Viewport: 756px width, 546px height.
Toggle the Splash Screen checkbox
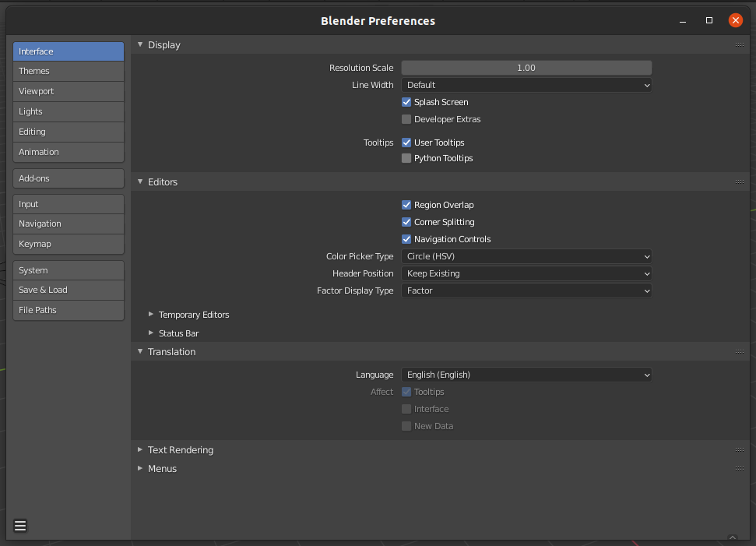coord(406,102)
